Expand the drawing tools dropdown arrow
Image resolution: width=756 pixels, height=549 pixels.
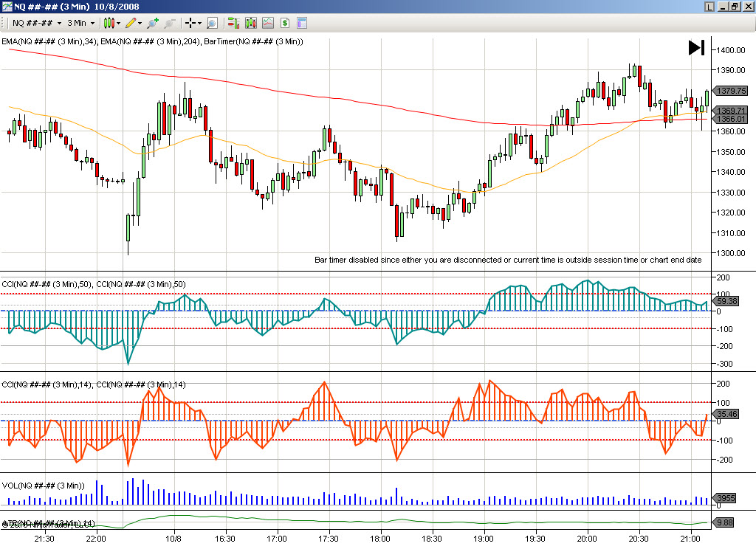coord(141,23)
